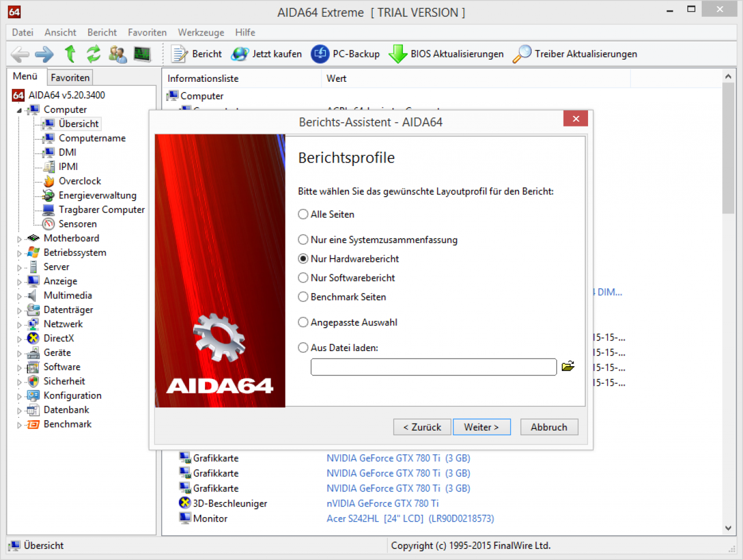Screen dimensions: 743x560
Task: Open Treiber Aktualisierungen magnifier icon
Action: point(522,54)
